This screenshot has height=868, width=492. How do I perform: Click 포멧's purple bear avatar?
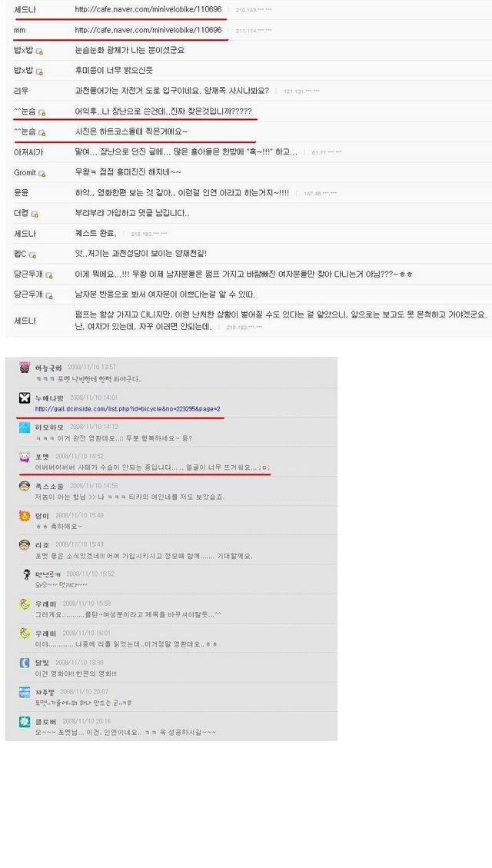tap(25, 457)
